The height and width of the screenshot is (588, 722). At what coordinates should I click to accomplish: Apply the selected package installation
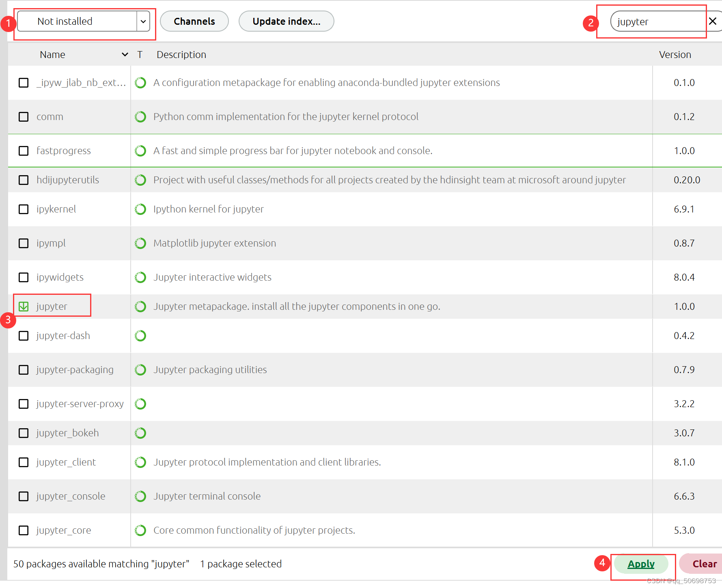tap(641, 564)
